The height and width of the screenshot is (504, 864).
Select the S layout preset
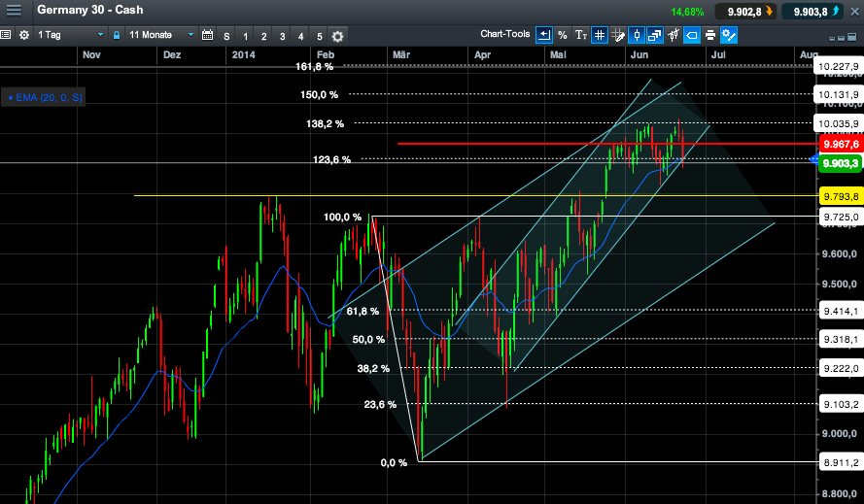coord(226,36)
